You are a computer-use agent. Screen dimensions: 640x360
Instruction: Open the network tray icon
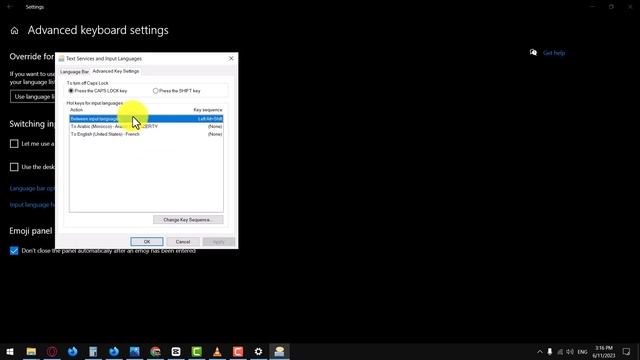click(560, 352)
